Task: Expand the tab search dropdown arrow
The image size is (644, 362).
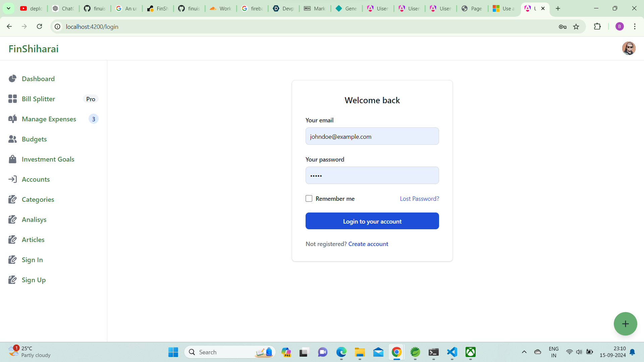Action: point(8,8)
